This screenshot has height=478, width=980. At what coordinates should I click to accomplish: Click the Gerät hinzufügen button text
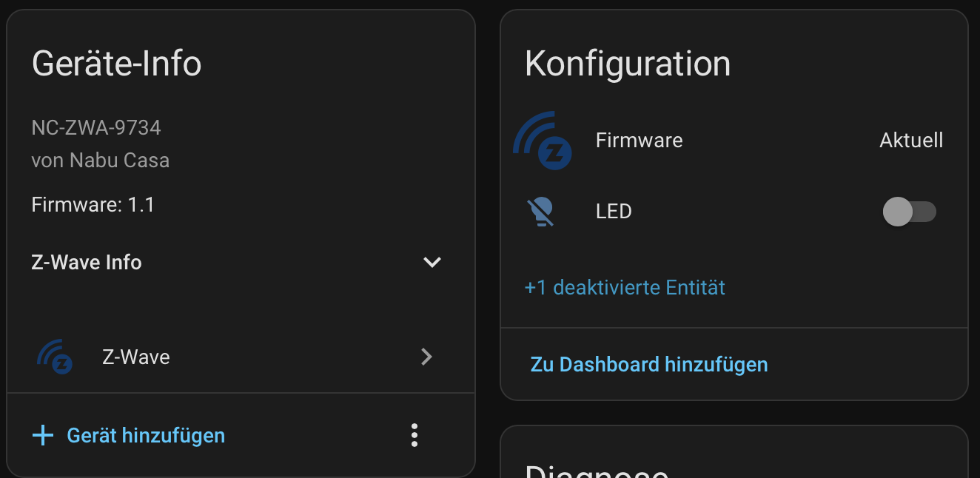pyautogui.click(x=146, y=435)
